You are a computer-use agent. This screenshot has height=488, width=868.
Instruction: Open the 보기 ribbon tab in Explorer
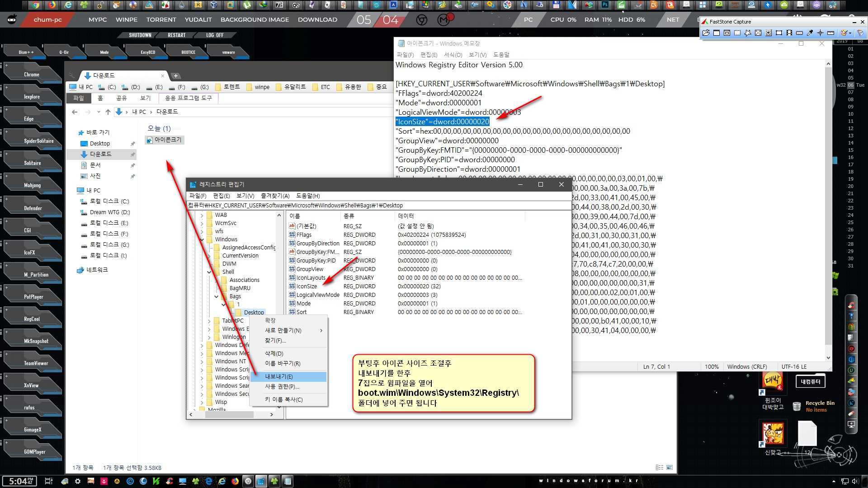click(x=145, y=98)
